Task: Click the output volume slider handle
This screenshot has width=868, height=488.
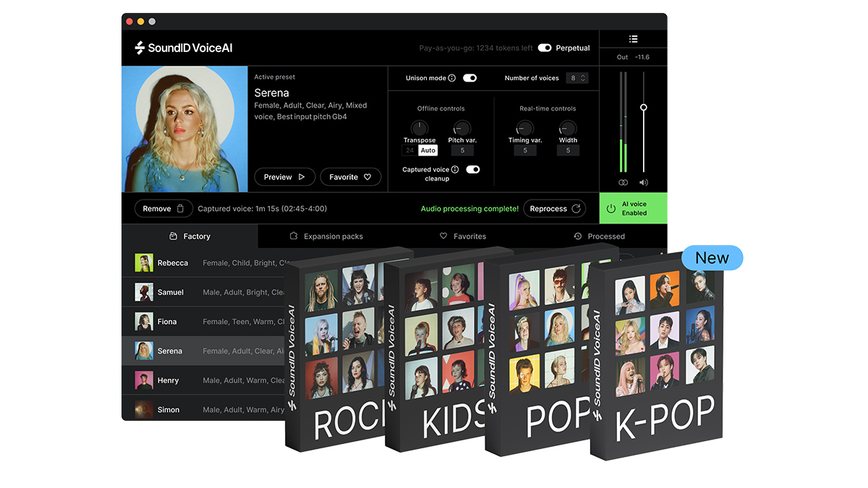Action: 643,107
